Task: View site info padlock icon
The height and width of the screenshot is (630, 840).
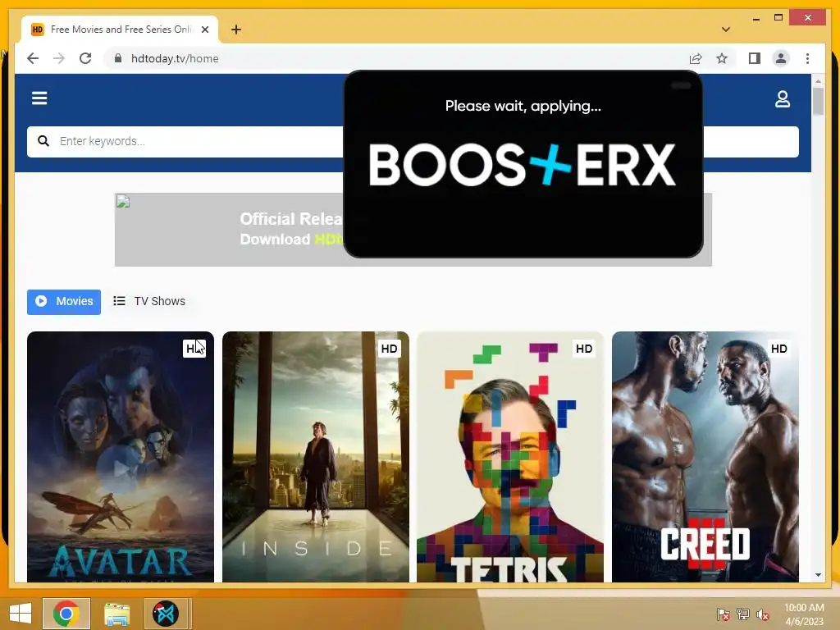Action: tap(118, 58)
